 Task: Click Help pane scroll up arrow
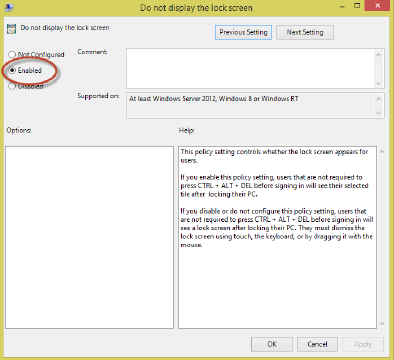tap(382, 152)
